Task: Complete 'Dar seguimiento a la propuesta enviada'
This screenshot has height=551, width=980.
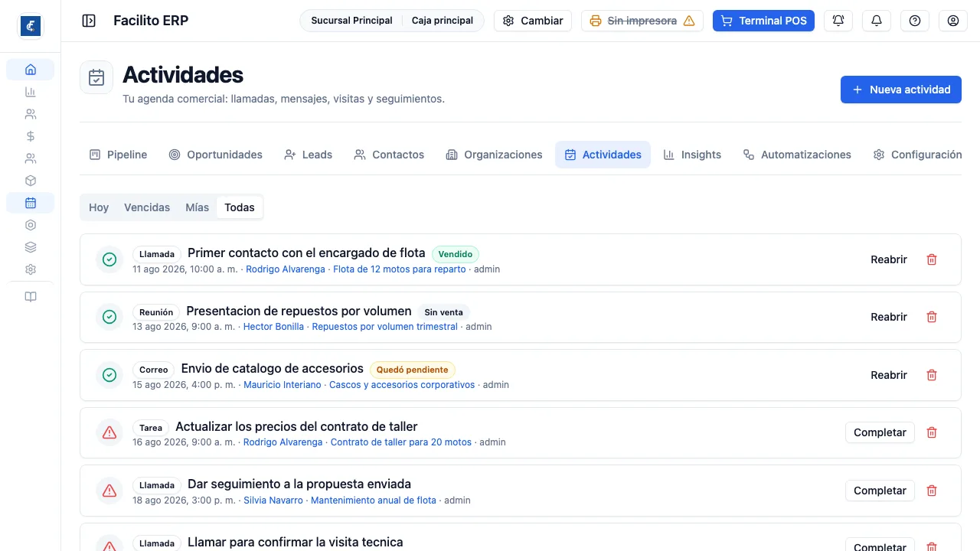Action: tap(880, 491)
